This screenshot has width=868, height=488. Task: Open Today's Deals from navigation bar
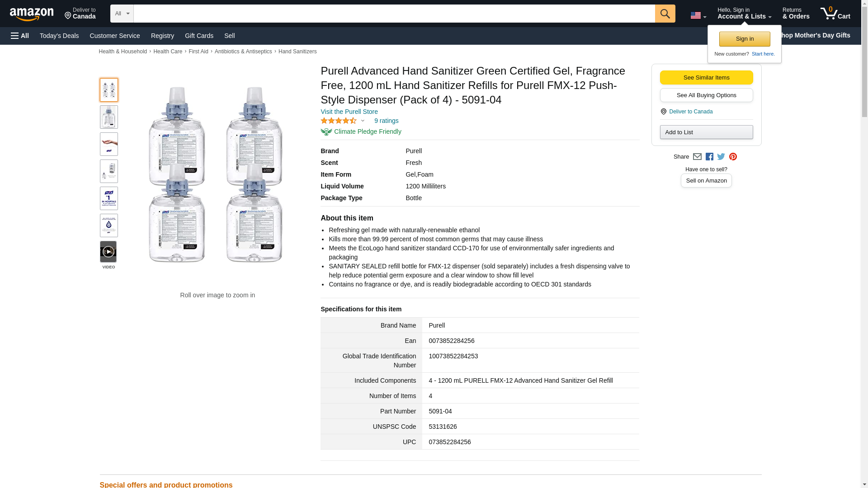[x=59, y=36]
